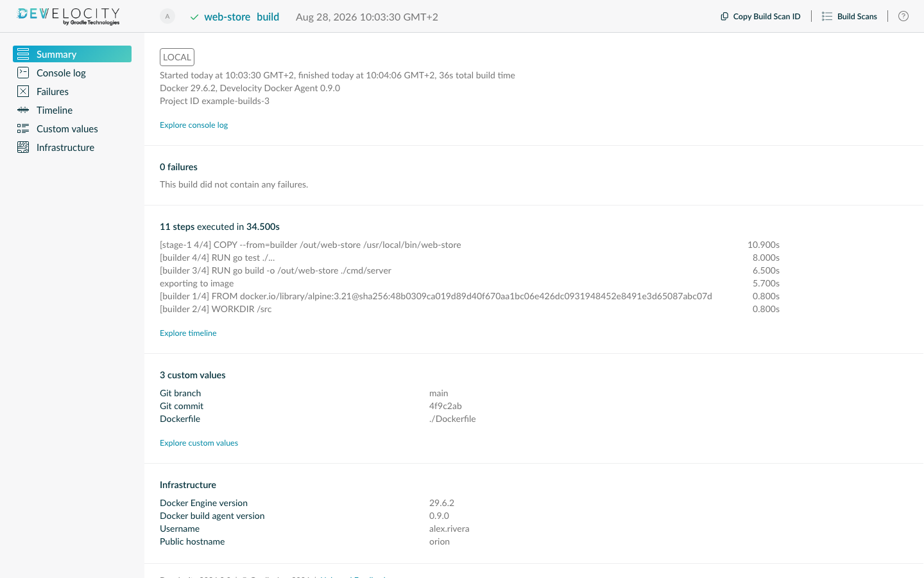Viewport: 924px width, 578px height.
Task: Click 'Project ID example-builds-3' text
Action: (x=214, y=101)
